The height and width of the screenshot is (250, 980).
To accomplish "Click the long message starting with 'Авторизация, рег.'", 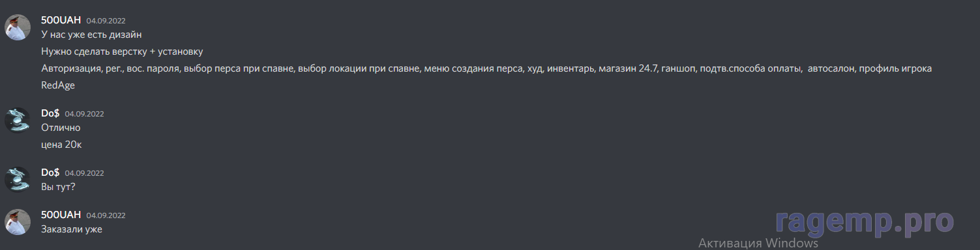I will (486, 68).
